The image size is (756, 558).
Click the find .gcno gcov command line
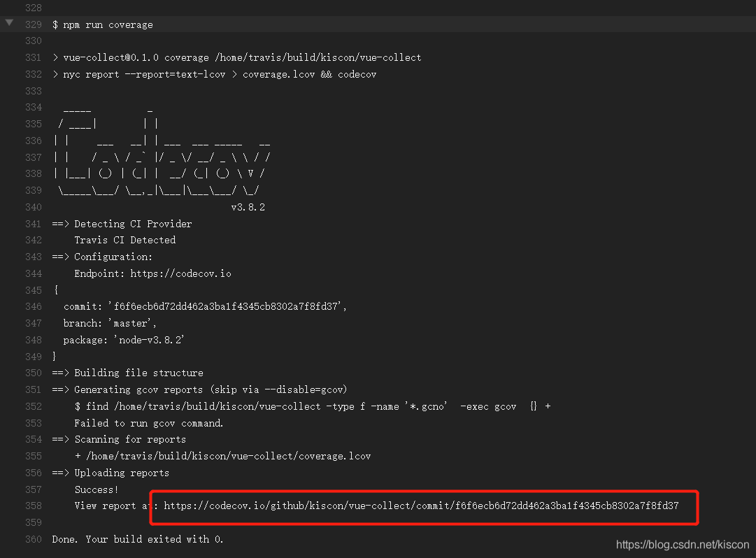click(x=312, y=406)
